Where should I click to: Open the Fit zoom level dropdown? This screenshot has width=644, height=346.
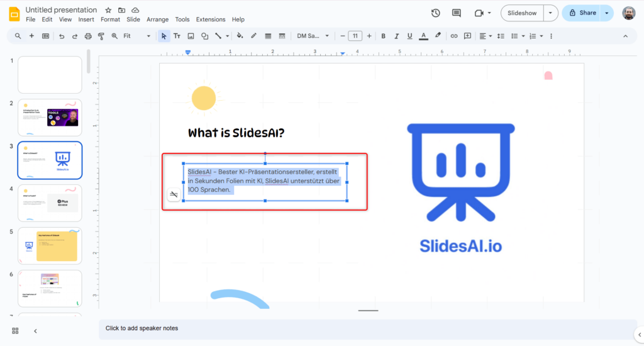click(136, 36)
